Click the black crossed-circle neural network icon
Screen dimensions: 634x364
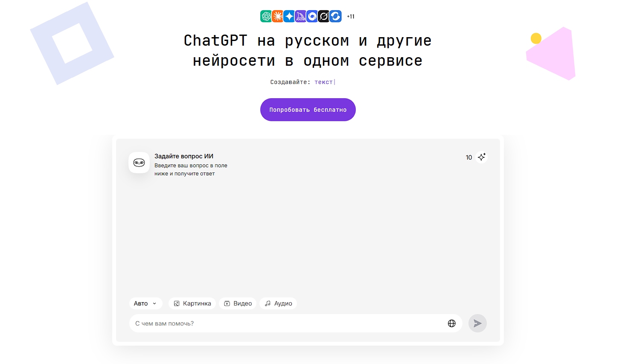[x=323, y=16]
